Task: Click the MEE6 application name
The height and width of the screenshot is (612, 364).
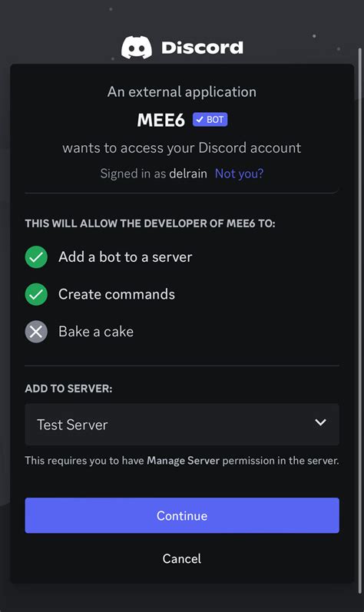Action: (161, 120)
